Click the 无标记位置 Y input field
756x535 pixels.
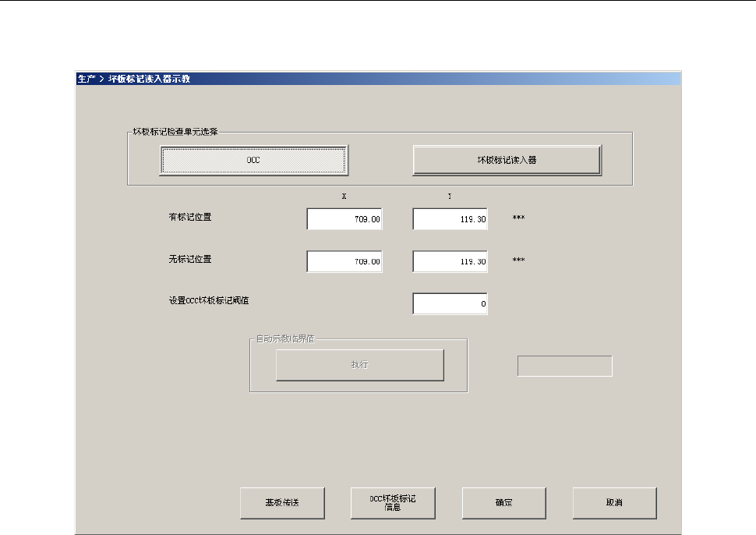click(450, 261)
